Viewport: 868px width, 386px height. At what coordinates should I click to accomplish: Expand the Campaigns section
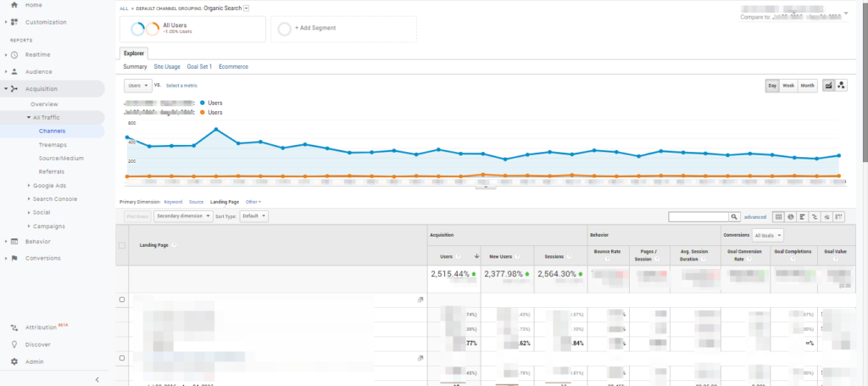(x=30, y=226)
